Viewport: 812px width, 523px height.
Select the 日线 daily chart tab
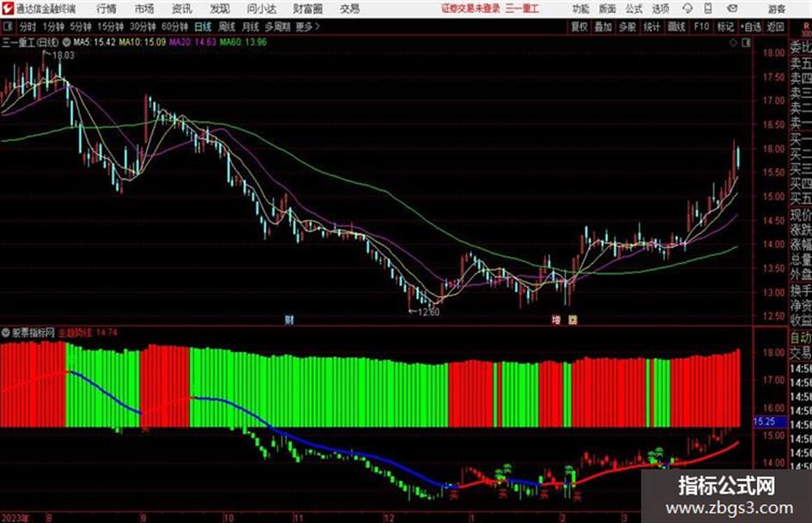(x=203, y=27)
